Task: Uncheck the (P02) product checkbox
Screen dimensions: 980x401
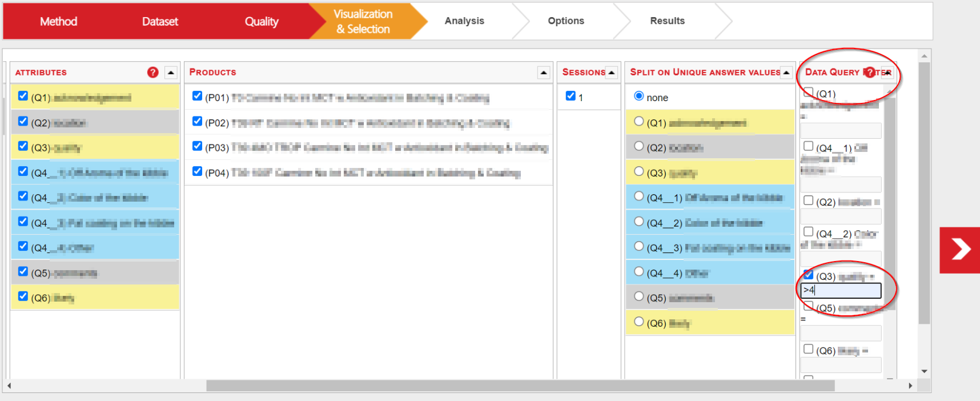Action: [x=197, y=121]
